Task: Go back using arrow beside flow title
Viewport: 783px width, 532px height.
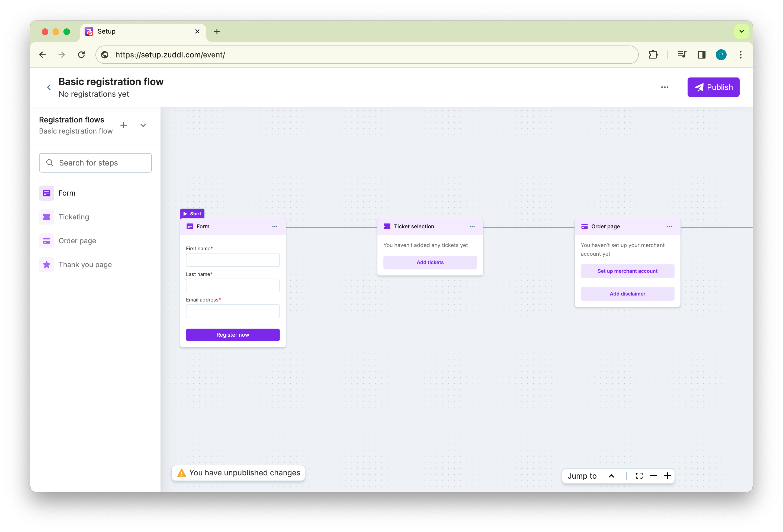Action: pos(49,87)
